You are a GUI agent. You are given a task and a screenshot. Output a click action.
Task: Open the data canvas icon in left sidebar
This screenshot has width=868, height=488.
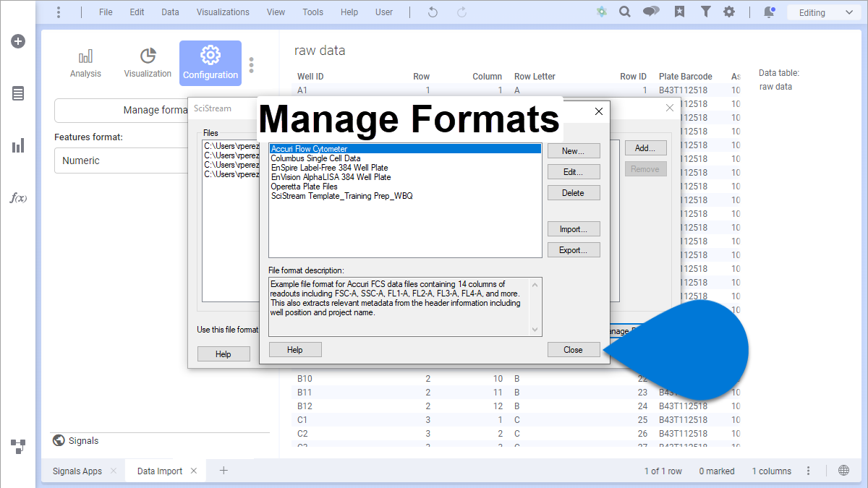click(x=18, y=446)
